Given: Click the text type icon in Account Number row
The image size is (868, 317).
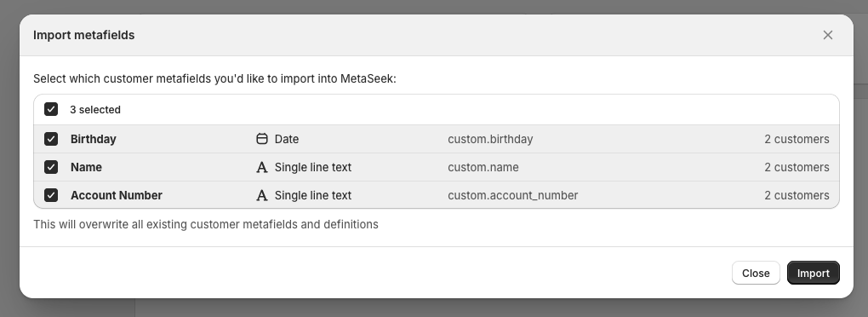Looking at the screenshot, I should [x=262, y=195].
